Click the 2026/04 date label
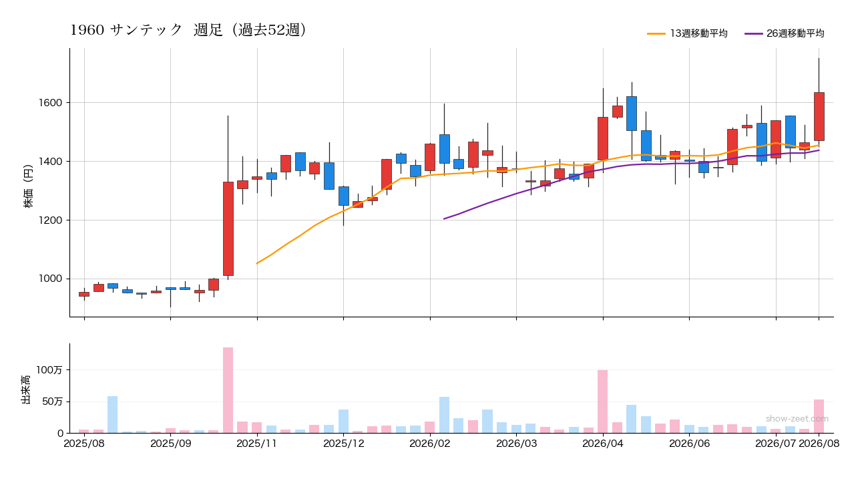This screenshot has height=481, width=868. tap(603, 444)
